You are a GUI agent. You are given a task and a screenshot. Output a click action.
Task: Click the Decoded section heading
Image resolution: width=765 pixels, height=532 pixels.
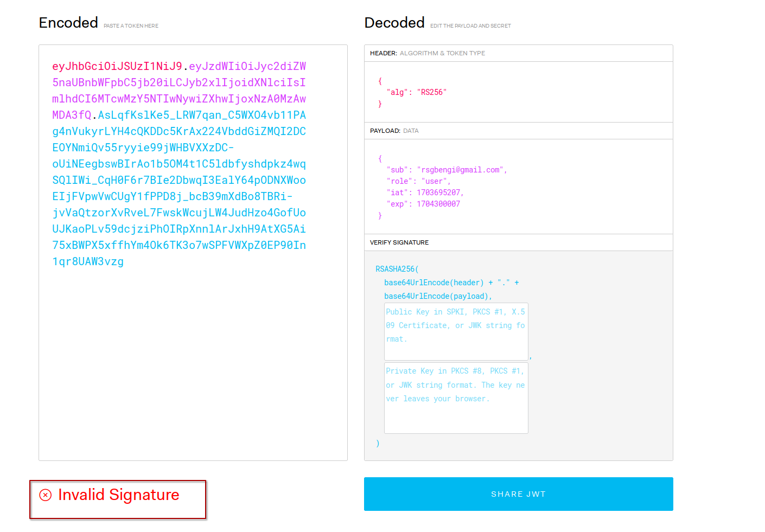point(394,23)
